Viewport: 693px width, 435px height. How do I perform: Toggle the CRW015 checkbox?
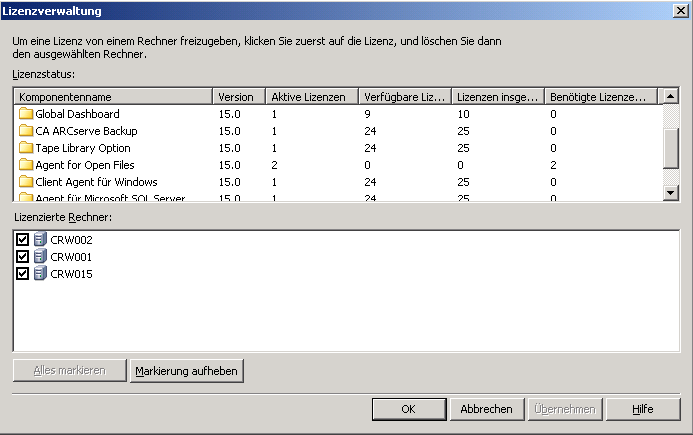(x=23, y=273)
